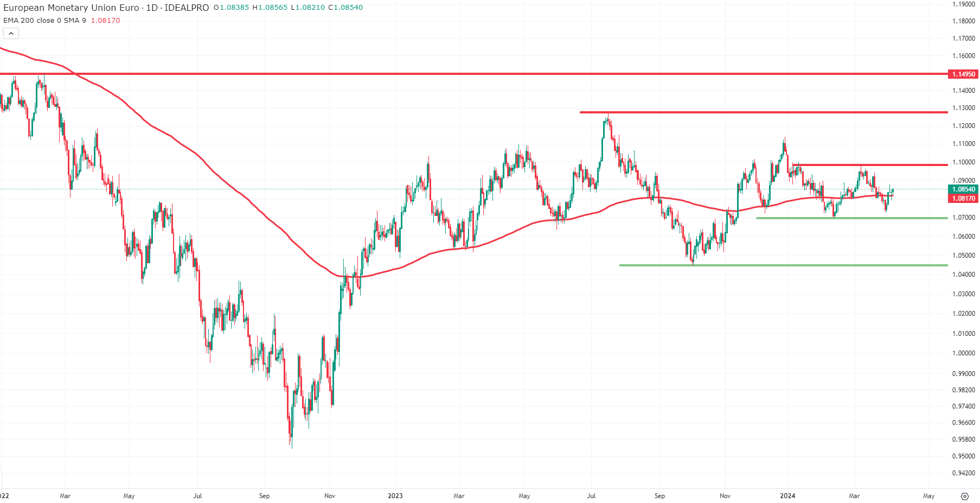This screenshot has height=503, width=980.
Task: Click the 1.00000 price scale label
Action: tap(964, 353)
